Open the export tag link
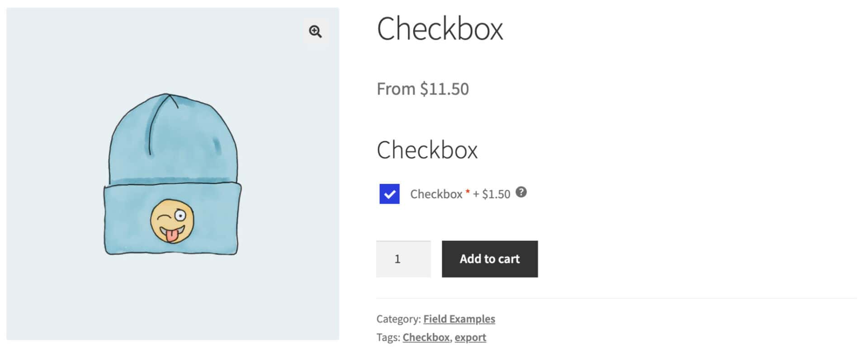Viewport: 868px width, 347px height. [x=470, y=337]
